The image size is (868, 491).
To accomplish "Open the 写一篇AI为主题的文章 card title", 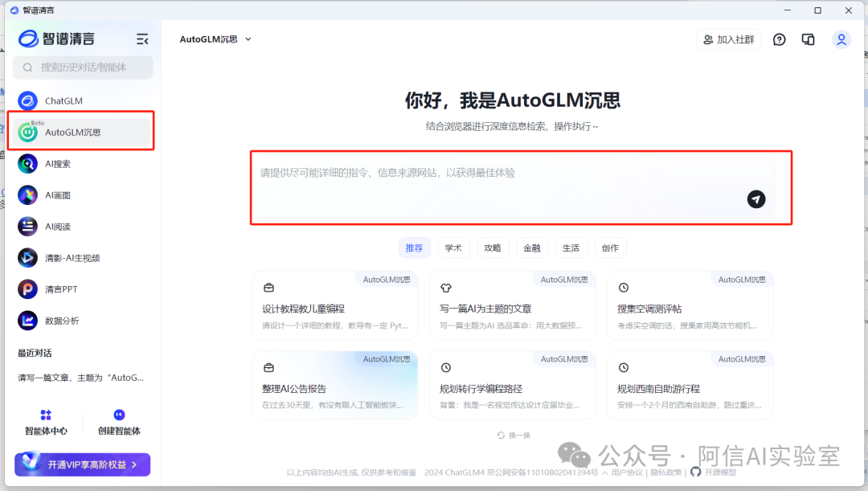I will point(485,309).
